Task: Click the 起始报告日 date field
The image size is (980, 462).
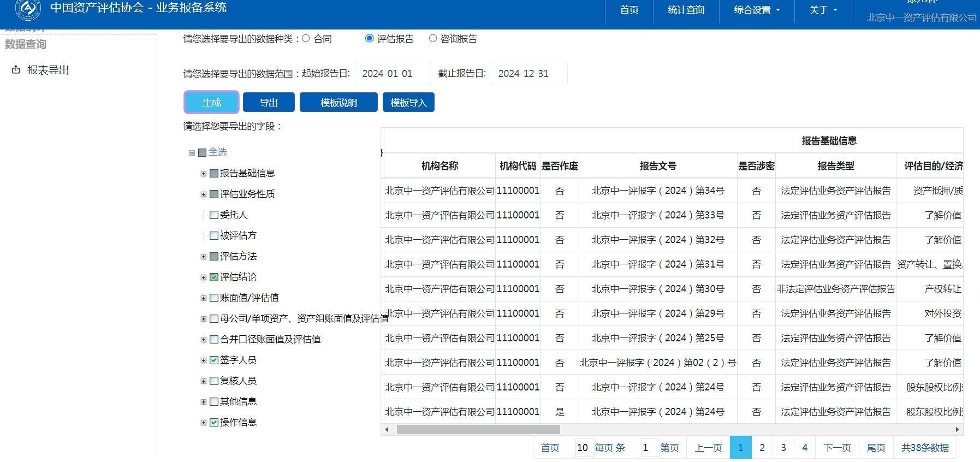Action: 392,74
